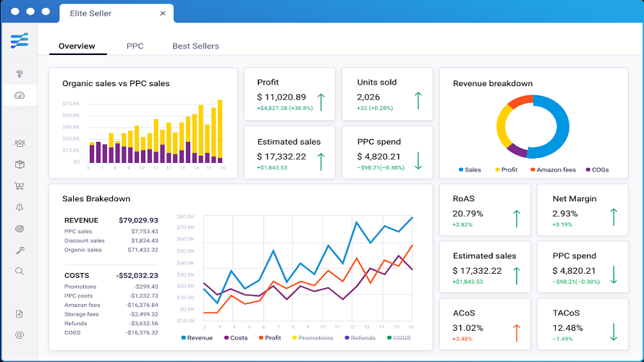Open the notification bell sidebar icon
The image size is (644, 362).
pyautogui.click(x=20, y=207)
